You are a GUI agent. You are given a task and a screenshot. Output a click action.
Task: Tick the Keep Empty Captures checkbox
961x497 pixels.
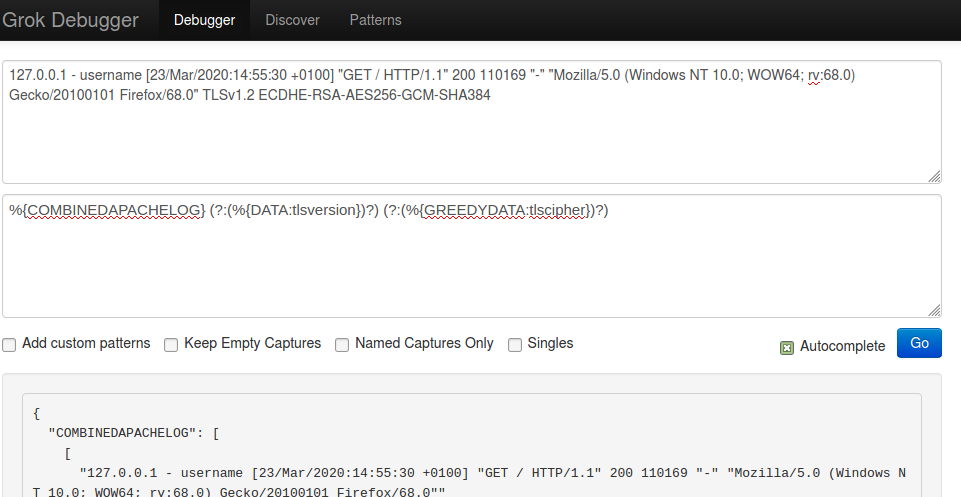171,344
